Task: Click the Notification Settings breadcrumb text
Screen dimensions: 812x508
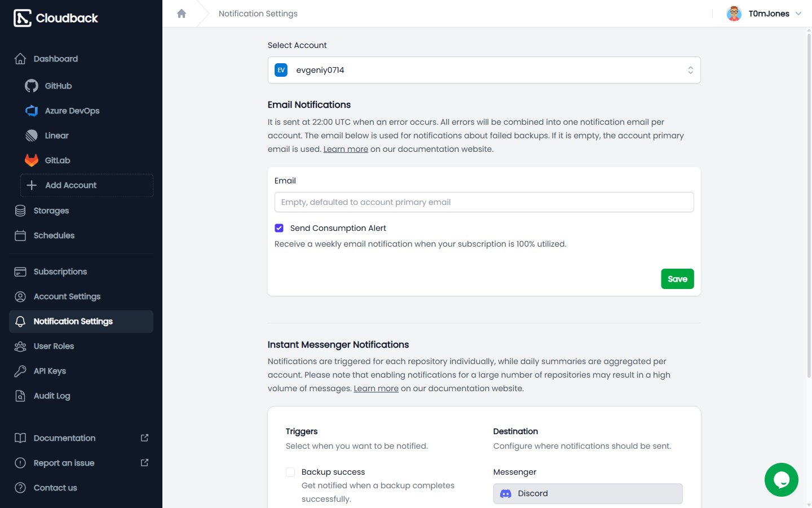Action: coord(258,14)
